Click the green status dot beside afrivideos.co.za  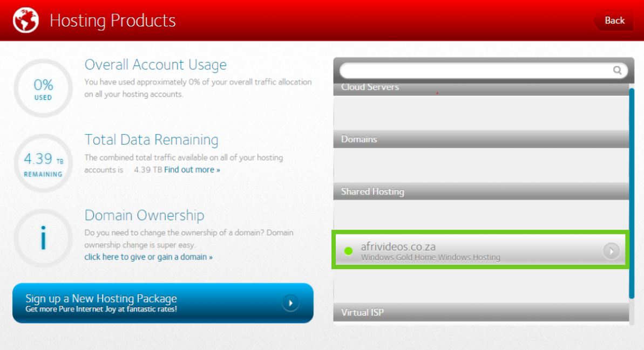pyautogui.click(x=348, y=251)
